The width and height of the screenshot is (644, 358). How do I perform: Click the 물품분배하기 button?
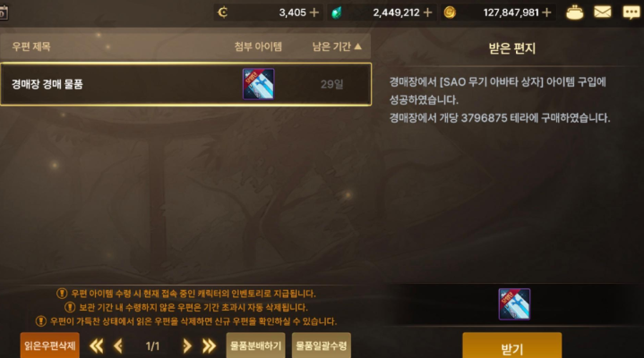(255, 345)
